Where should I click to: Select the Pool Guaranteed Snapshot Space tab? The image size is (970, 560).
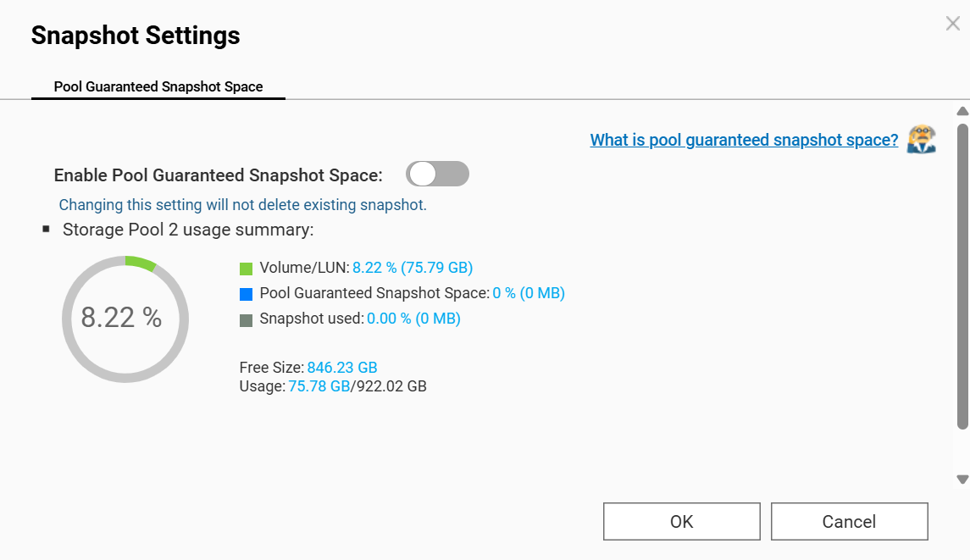[158, 86]
